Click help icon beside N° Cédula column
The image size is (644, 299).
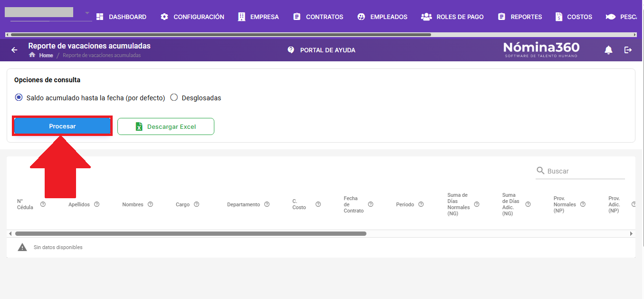tap(43, 204)
